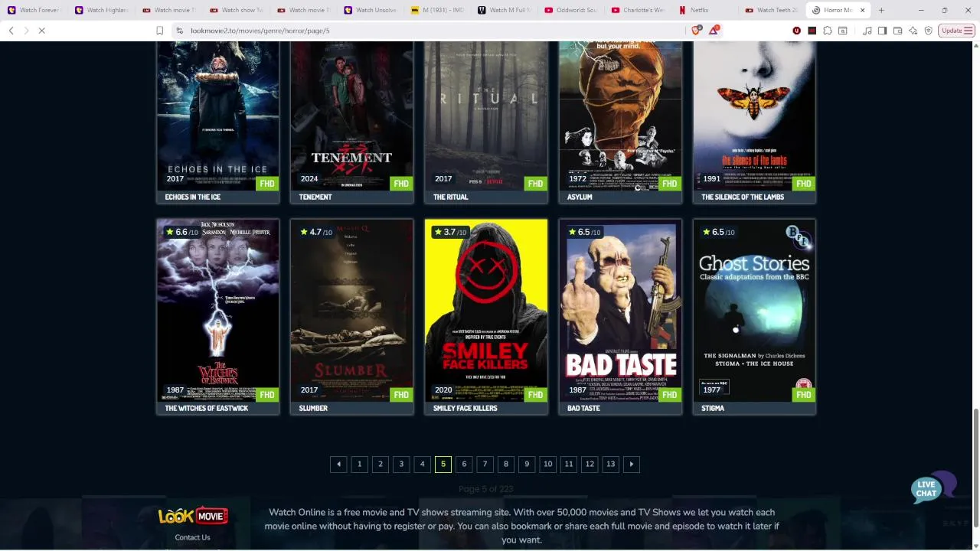Open The Witches of Eastwick poster
This screenshot has width=980, height=551.
coord(218,311)
